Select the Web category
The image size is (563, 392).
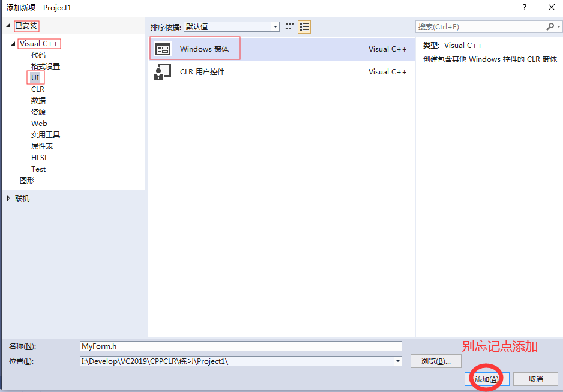[39, 123]
